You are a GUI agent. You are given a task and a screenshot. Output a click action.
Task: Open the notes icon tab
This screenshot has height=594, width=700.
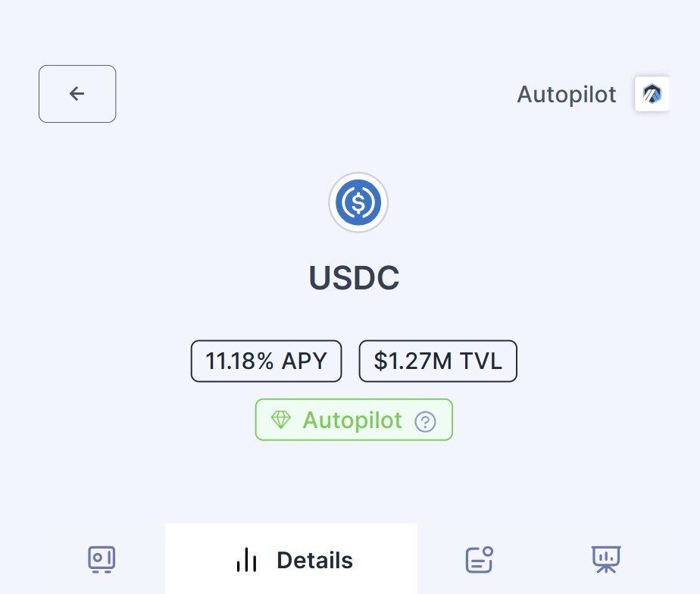(x=479, y=560)
